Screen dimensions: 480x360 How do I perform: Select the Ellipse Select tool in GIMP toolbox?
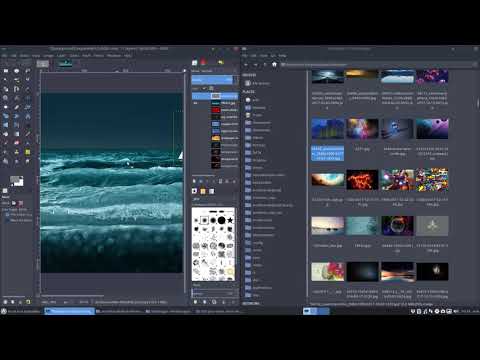point(16,71)
